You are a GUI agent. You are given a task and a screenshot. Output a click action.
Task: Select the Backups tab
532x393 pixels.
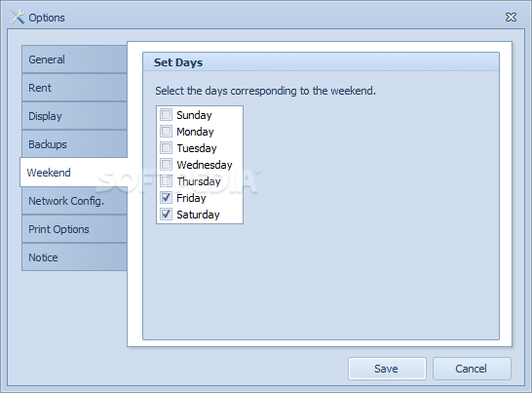click(x=75, y=144)
